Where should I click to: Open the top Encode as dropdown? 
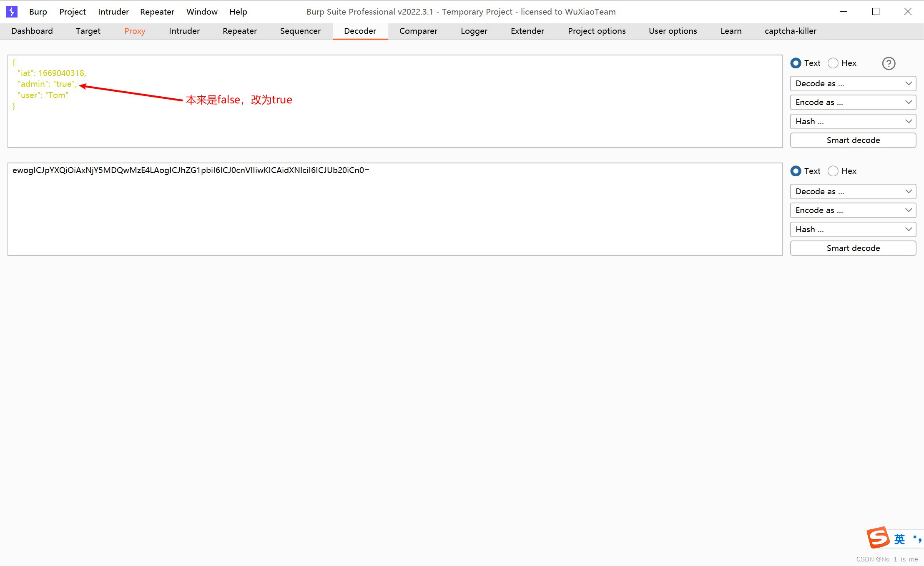tap(852, 102)
